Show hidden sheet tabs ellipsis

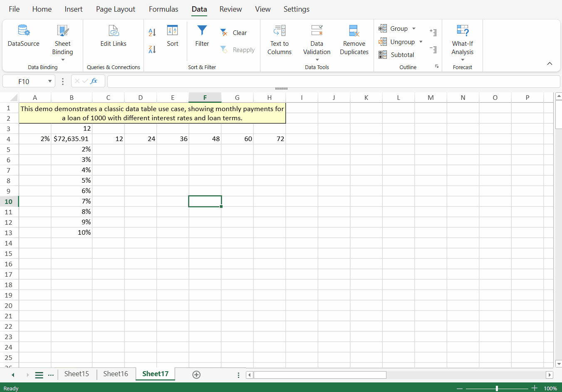pyautogui.click(x=51, y=375)
